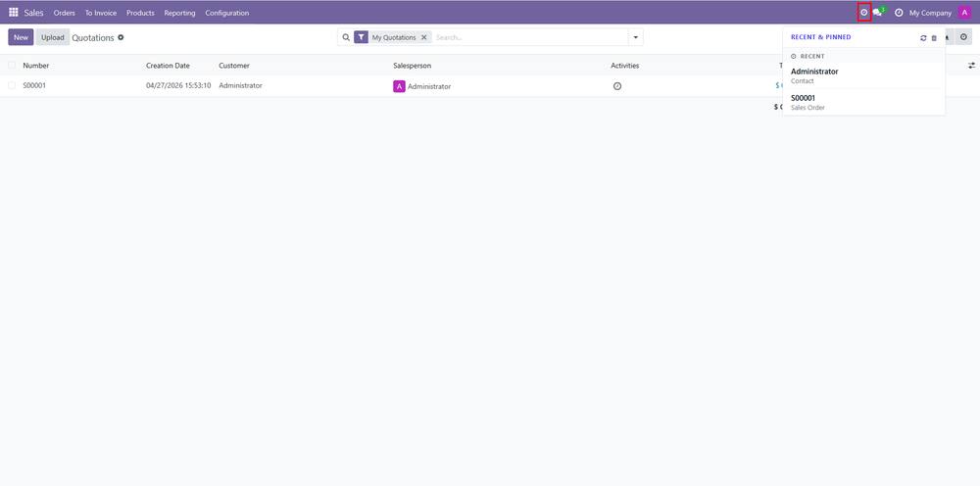Click the search magnifier icon
This screenshot has height=486, width=980.
tap(346, 37)
